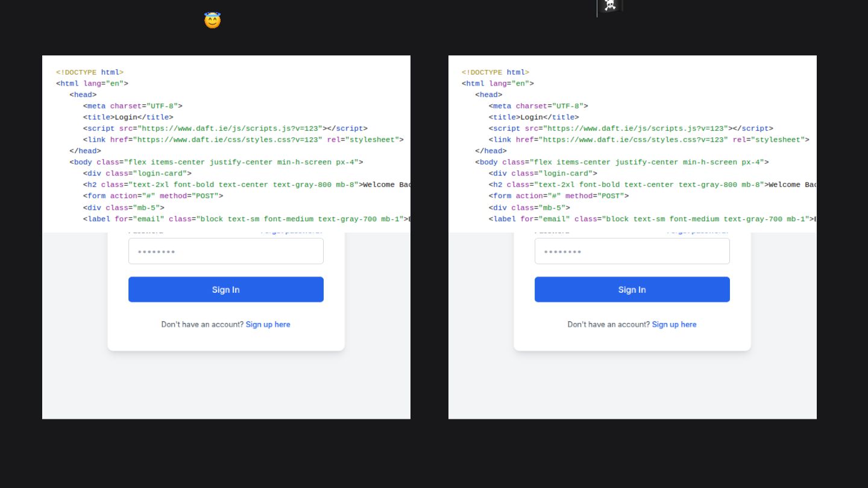
Task: Click the mb-5 div line in pirate-flag code
Action: 529,207
